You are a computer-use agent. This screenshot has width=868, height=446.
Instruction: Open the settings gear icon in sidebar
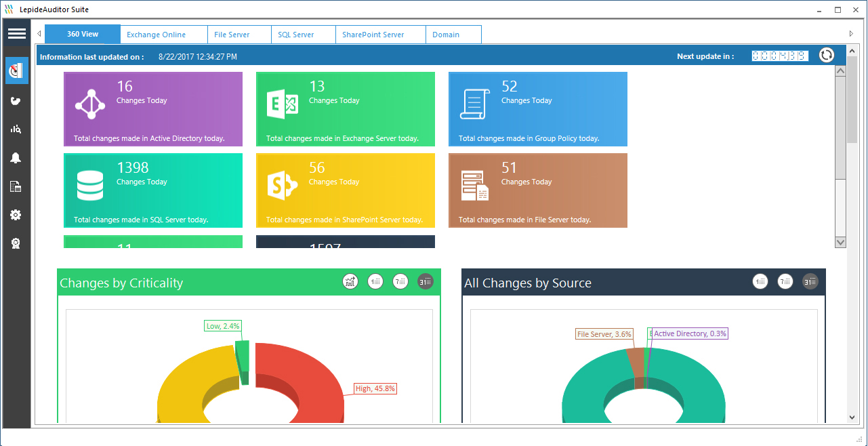(16, 214)
